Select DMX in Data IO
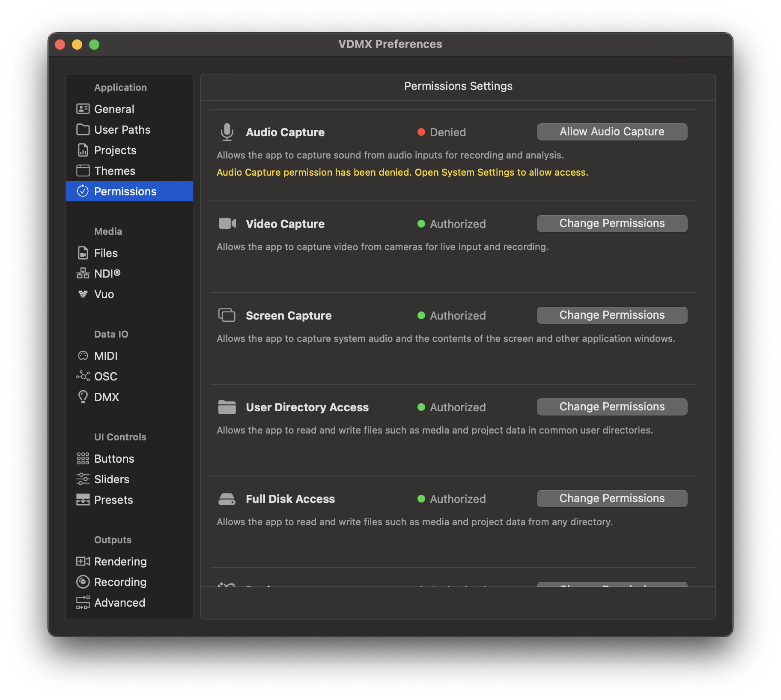 pos(129,397)
